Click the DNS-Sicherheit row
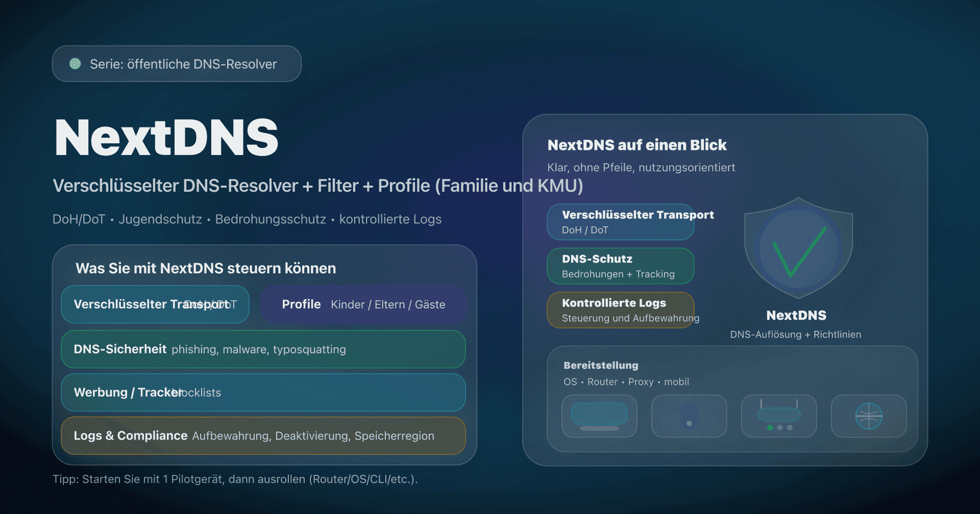This screenshot has width=980, height=514. (x=263, y=349)
